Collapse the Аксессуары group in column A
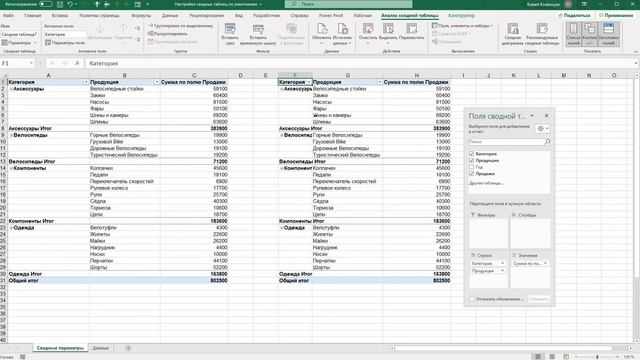 [11, 89]
